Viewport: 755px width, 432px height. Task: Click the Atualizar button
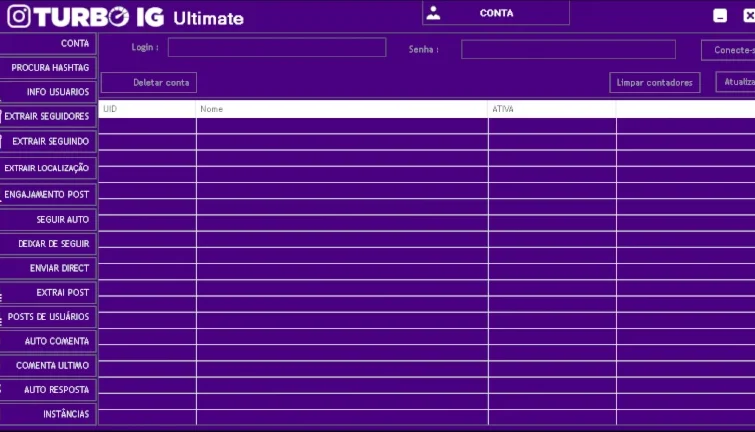coord(735,82)
